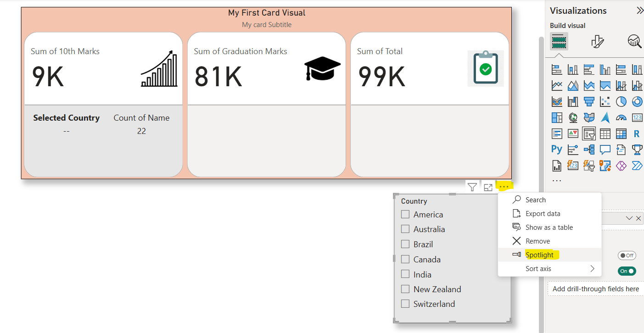Select the R script visual icon

(637, 133)
